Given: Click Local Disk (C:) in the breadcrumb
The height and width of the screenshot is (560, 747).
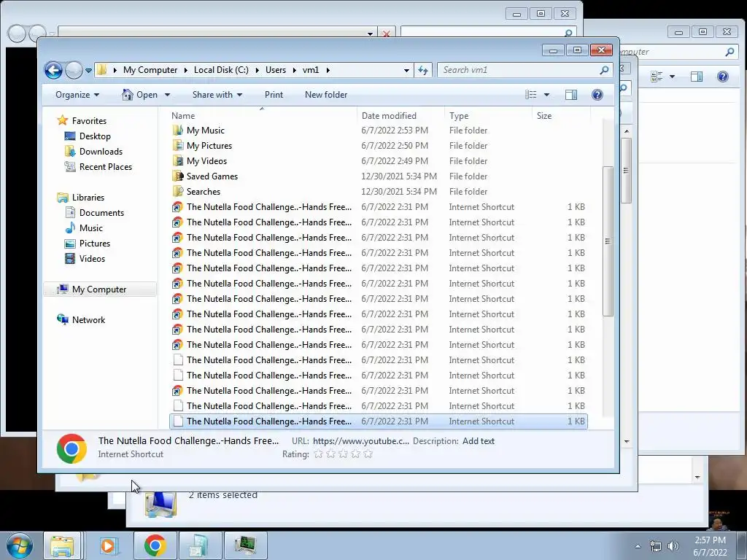Looking at the screenshot, I should coord(221,70).
